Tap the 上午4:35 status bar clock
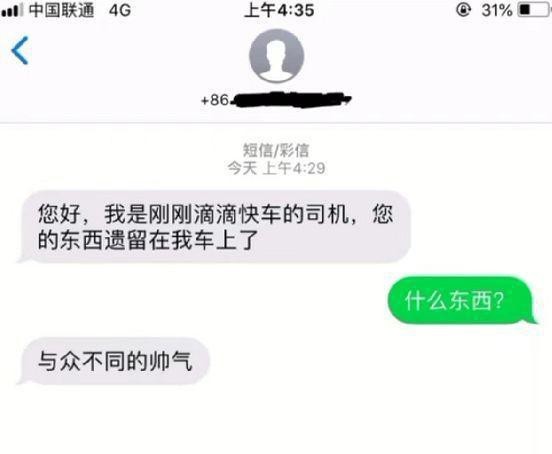This screenshot has width=552, height=454. tap(279, 10)
